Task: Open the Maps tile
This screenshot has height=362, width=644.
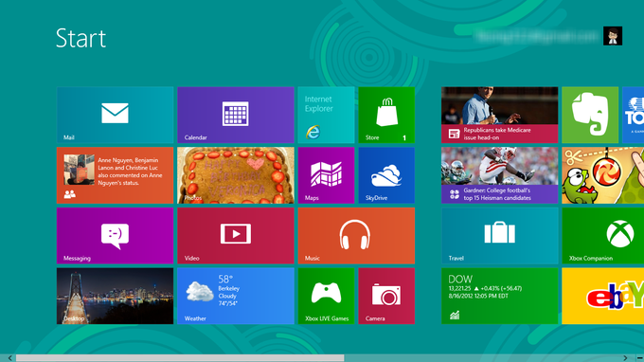Action: [x=326, y=175]
